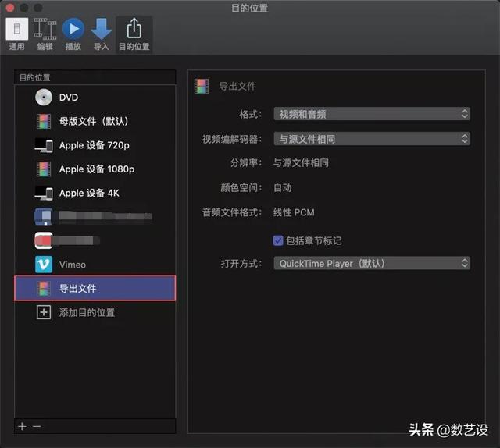Click the 导出文件 title in right panel
The image size is (500, 448).
[237, 87]
